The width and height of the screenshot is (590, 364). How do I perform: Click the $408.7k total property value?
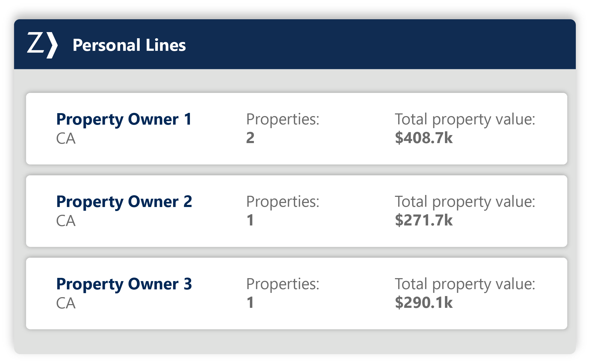tap(424, 138)
